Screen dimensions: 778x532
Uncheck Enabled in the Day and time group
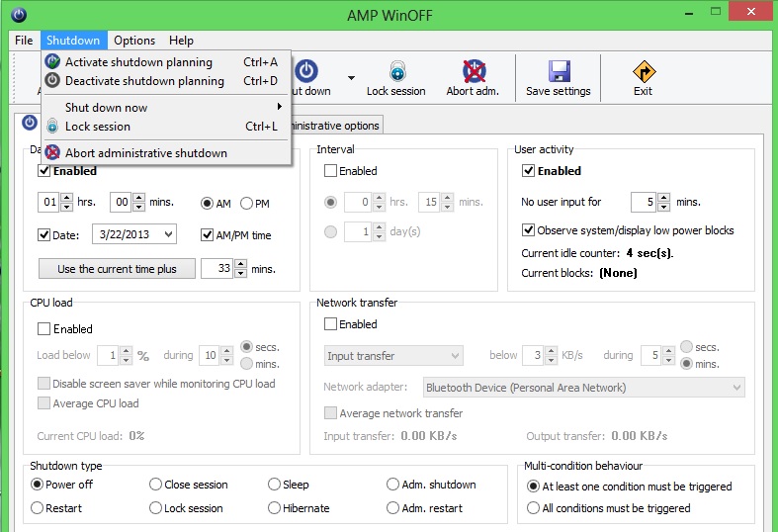pyautogui.click(x=44, y=171)
